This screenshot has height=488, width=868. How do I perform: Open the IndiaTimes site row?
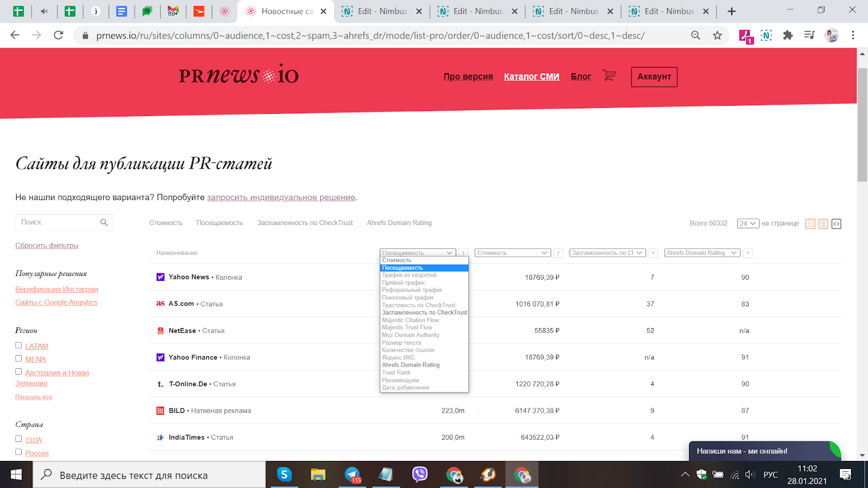click(x=495, y=437)
